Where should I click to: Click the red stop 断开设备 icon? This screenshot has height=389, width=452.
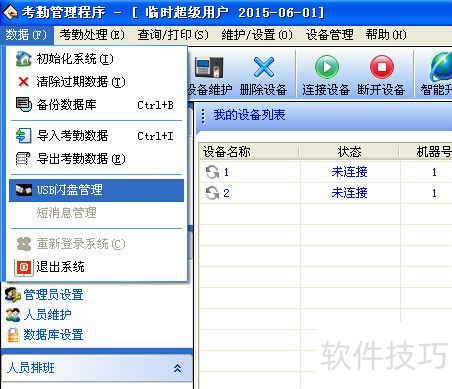382,67
